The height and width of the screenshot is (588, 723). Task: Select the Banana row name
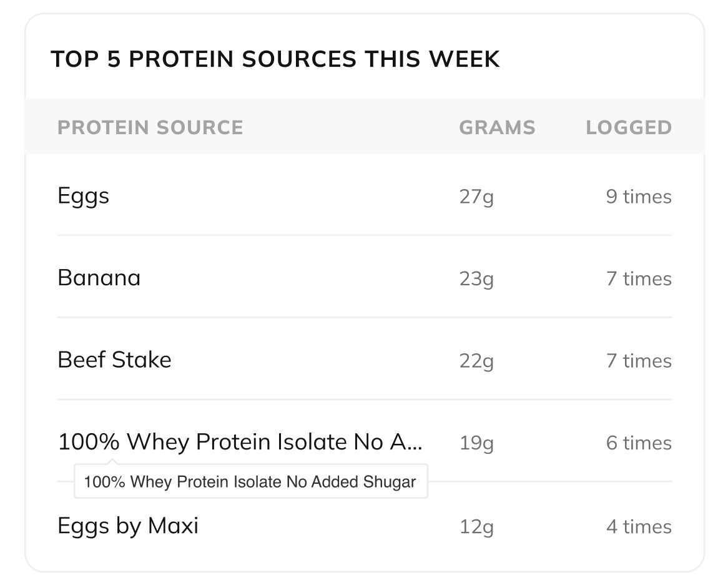pyautogui.click(x=99, y=278)
